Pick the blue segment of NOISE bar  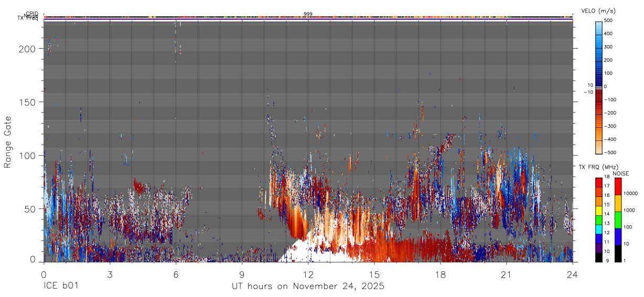(x=618, y=237)
